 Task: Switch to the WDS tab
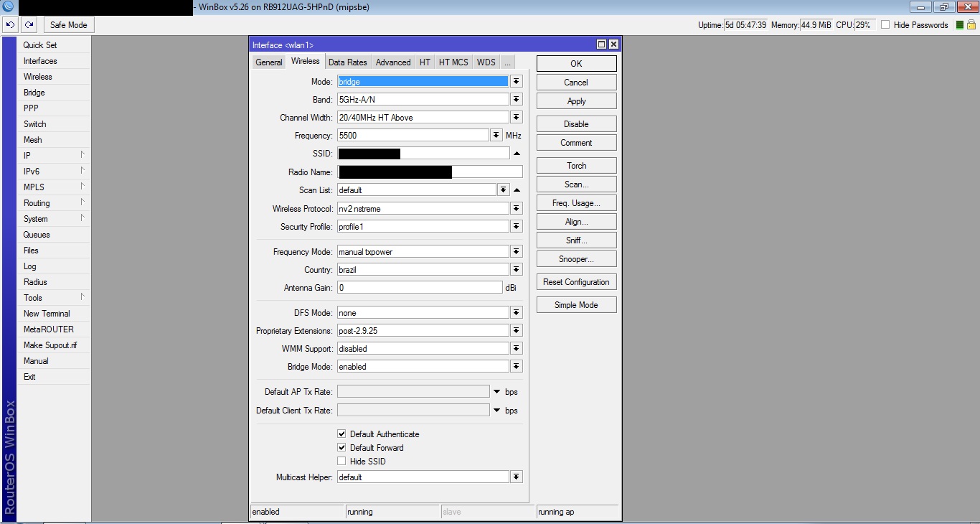486,62
